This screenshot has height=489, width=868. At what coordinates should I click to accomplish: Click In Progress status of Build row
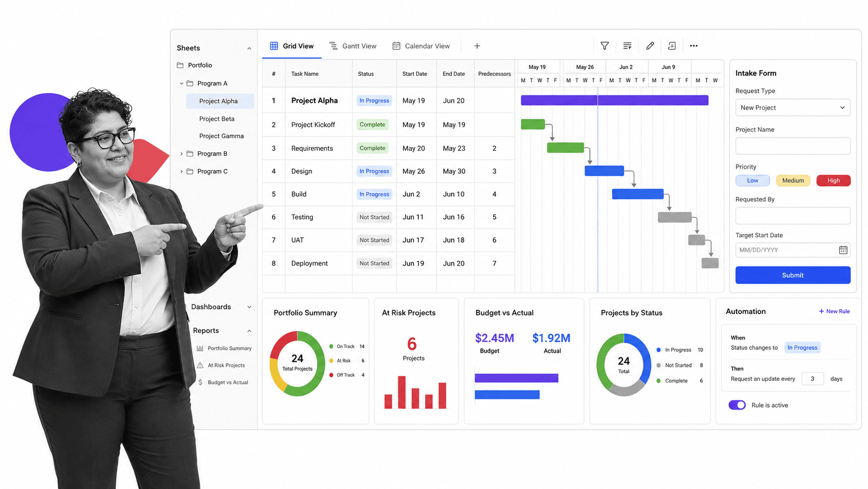coord(374,194)
